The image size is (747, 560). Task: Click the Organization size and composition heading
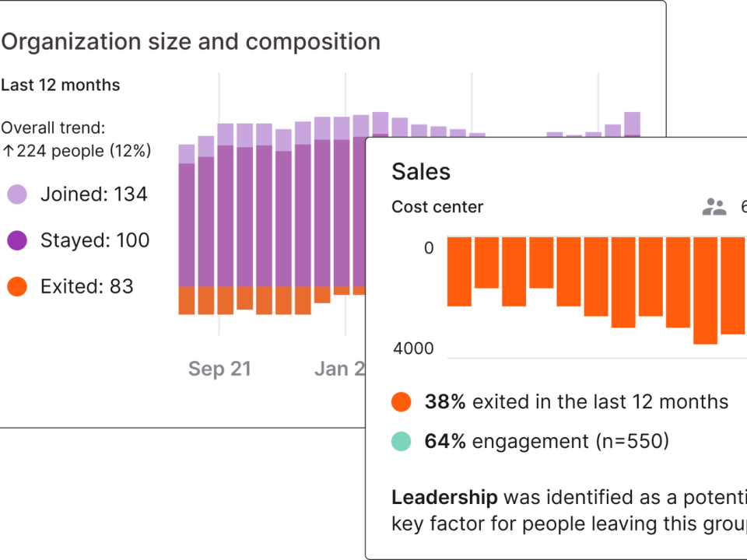[x=191, y=42]
